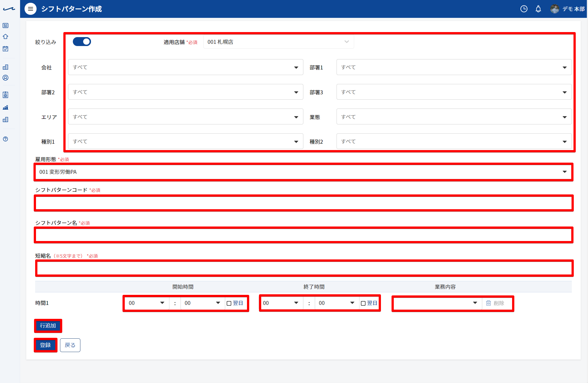The width and height of the screenshot is (588, 383).
Task: Open the 開始時間 hour dropdown
Action: click(147, 303)
